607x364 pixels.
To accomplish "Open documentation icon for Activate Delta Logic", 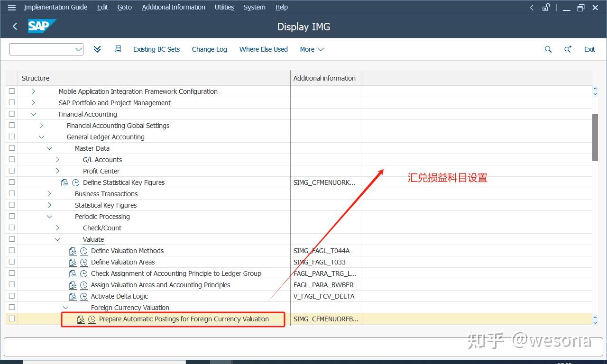I will pos(73,296).
